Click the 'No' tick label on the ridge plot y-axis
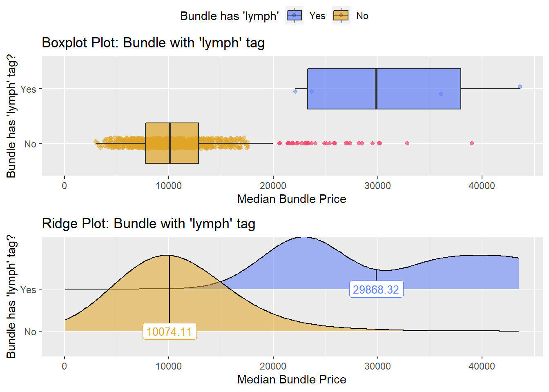 pos(30,332)
